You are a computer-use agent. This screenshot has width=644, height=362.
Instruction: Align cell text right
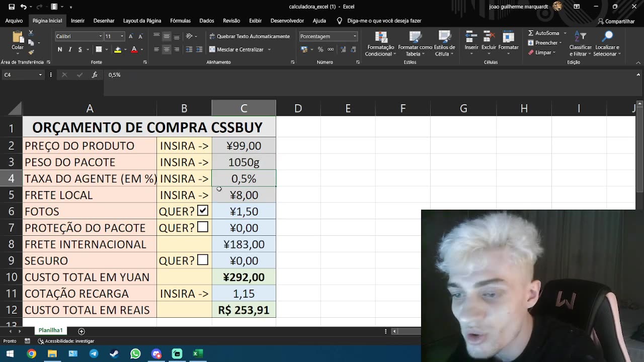pyautogui.click(x=177, y=49)
